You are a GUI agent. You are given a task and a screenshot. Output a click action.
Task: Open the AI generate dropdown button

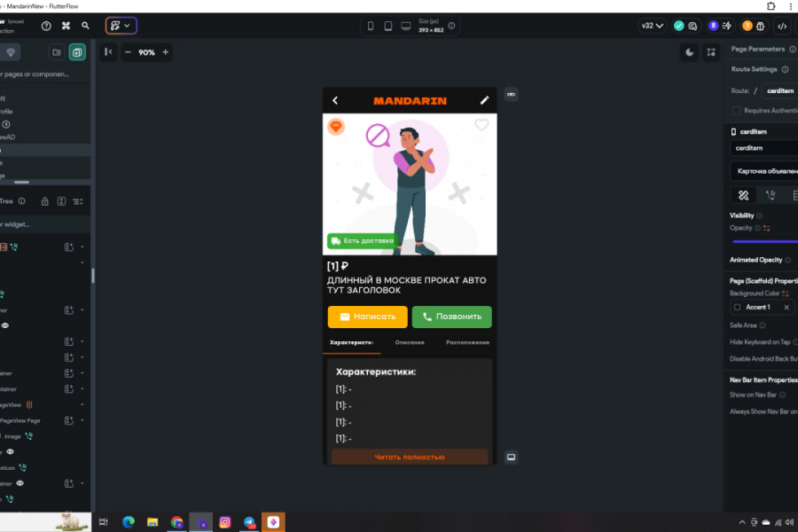coord(121,26)
